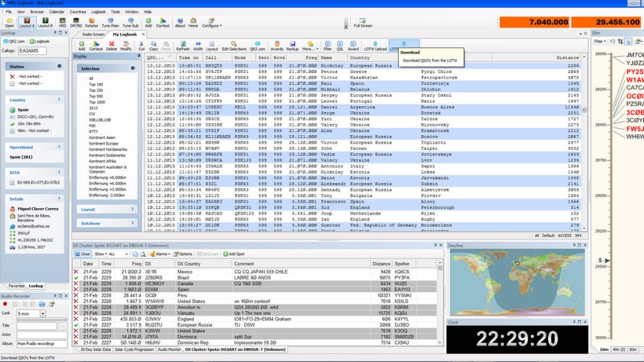Click the Tune-Main icon
The image size is (644, 362).
coord(111,22)
